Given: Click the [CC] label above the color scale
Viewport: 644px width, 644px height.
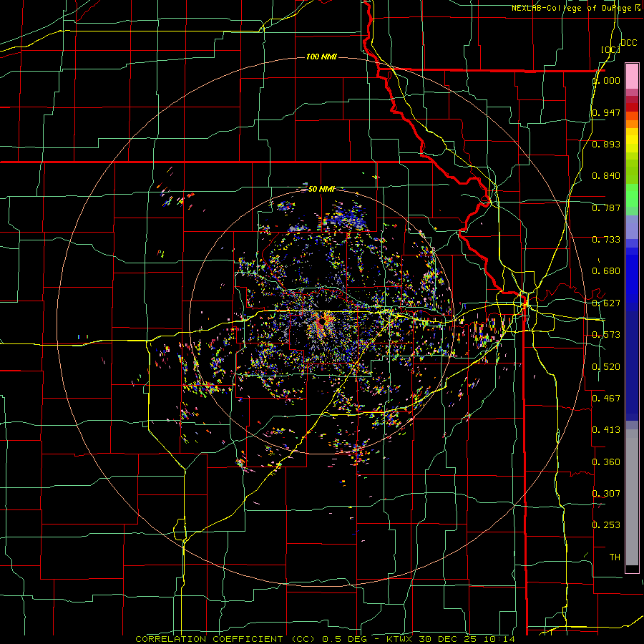Looking at the screenshot, I should [x=610, y=49].
